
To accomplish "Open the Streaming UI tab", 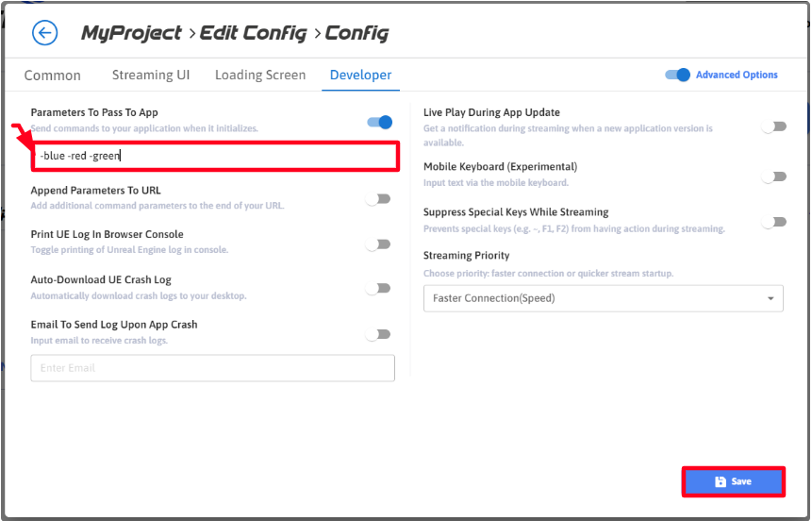I will pyautogui.click(x=150, y=75).
